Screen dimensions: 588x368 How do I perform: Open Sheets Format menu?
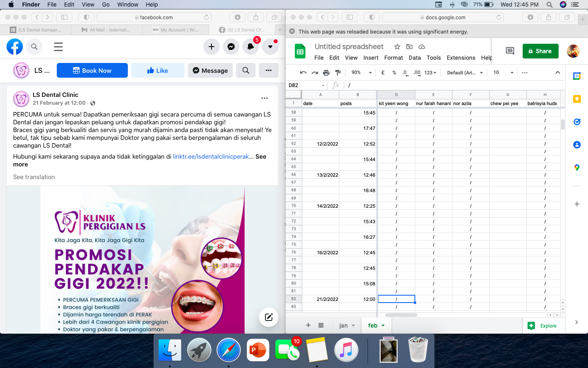[x=394, y=58]
